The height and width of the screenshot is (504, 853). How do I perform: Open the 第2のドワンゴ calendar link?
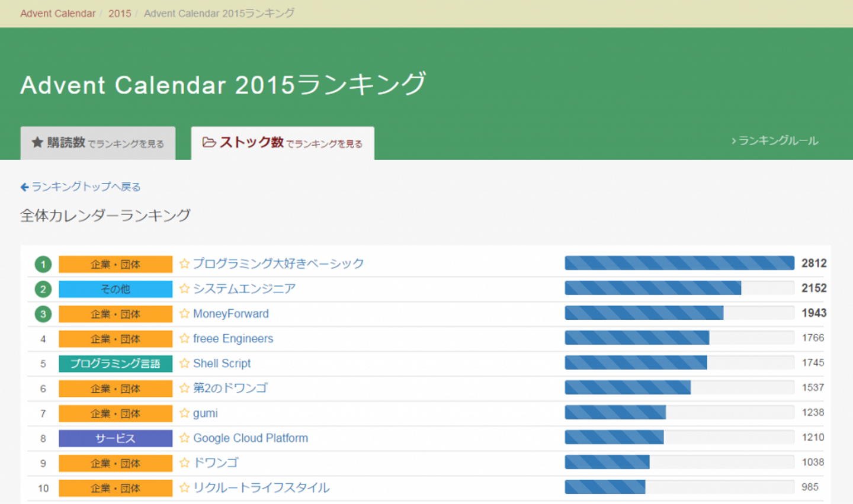230,388
